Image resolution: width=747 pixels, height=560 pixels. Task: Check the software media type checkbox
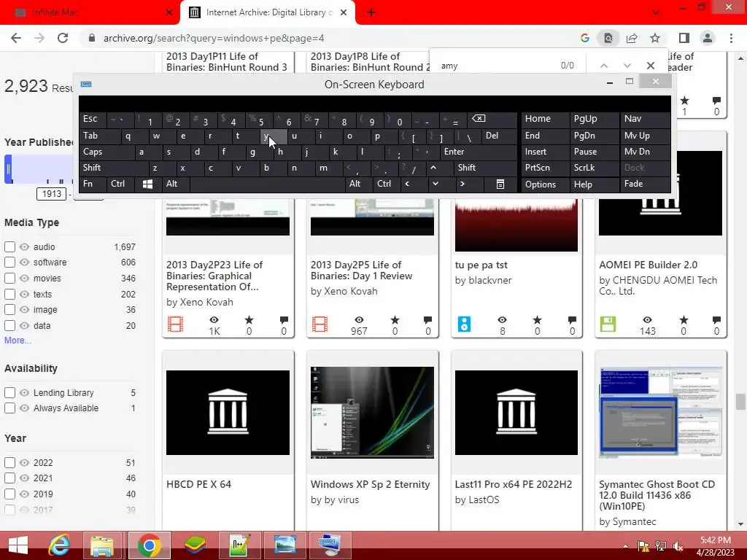coord(9,262)
